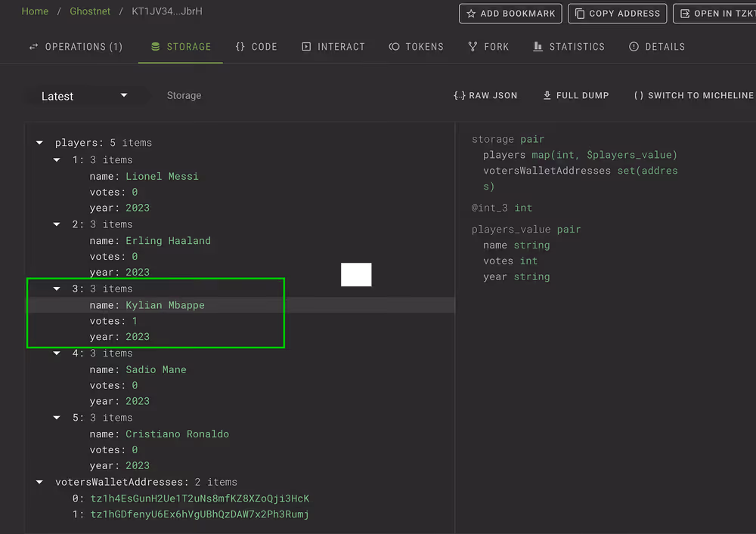Image resolution: width=756 pixels, height=534 pixels.
Task: Click the Switch to Micheline parentheses icon
Action: 639,95
